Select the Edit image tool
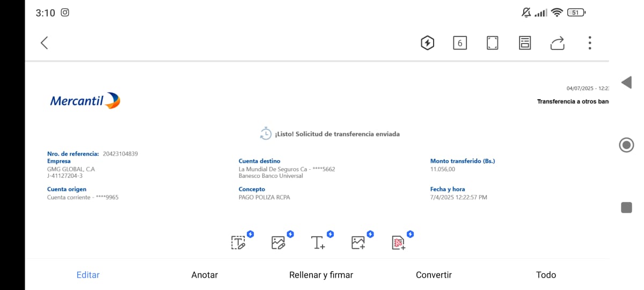This screenshot has width=644, height=290. pyautogui.click(x=278, y=243)
